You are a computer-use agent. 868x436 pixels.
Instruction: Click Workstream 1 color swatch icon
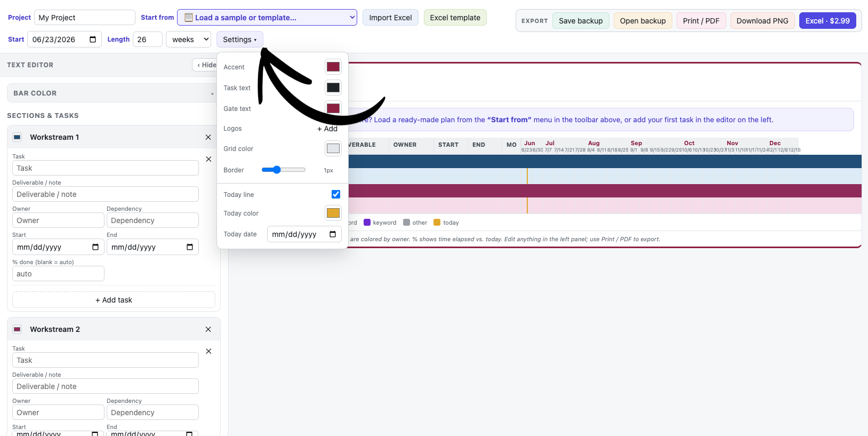click(x=17, y=137)
